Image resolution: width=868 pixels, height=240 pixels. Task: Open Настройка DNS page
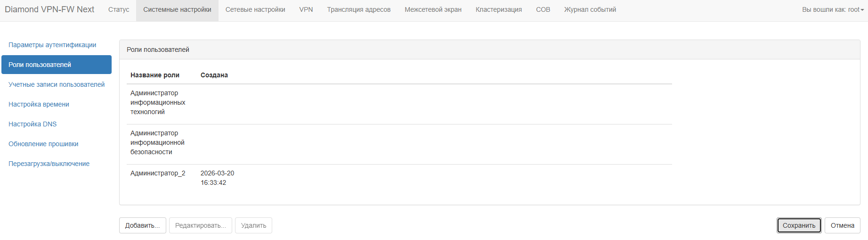pyautogui.click(x=32, y=124)
